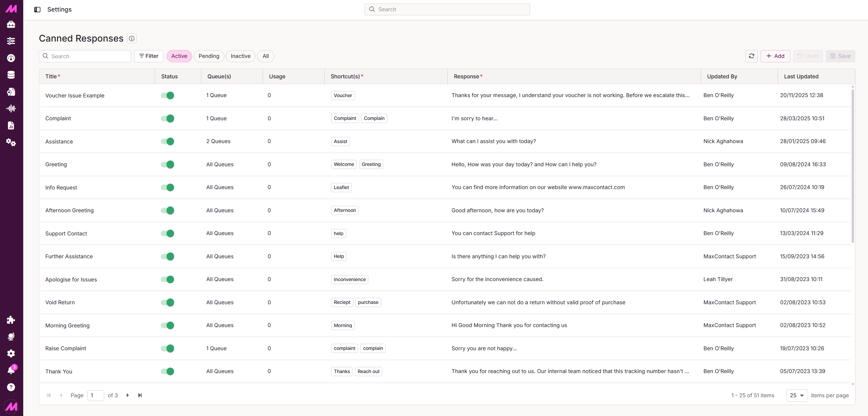Screen dimensions: 868x416
Task: Click the Canned Responses info icon
Action: point(131,38)
